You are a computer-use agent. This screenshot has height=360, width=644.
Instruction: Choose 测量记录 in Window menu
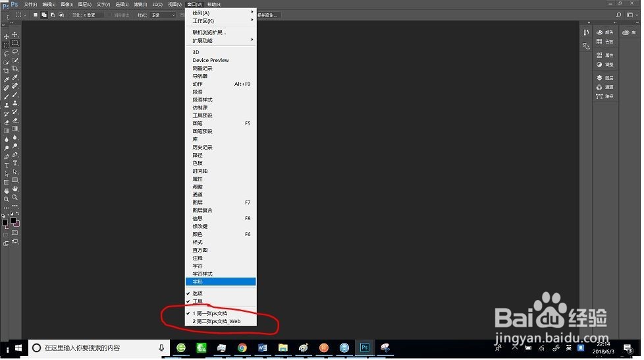[x=221, y=69]
